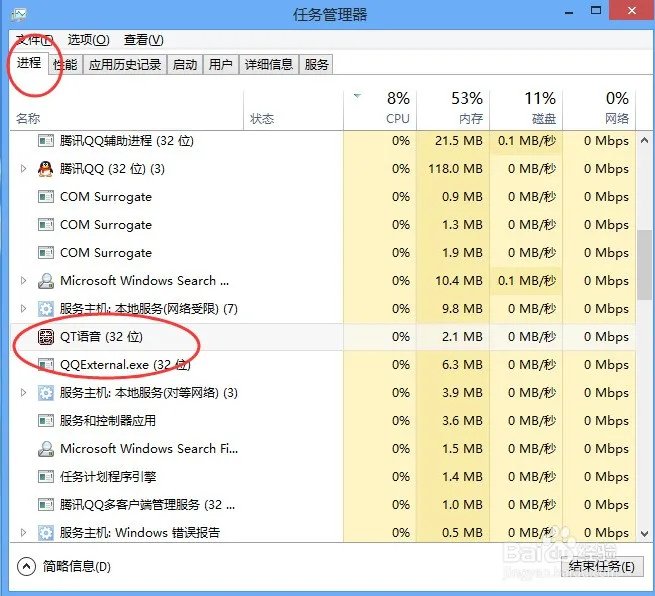The height and width of the screenshot is (596, 655).
Task: Maximize the 任务管理器 window
Action: [x=596, y=11]
